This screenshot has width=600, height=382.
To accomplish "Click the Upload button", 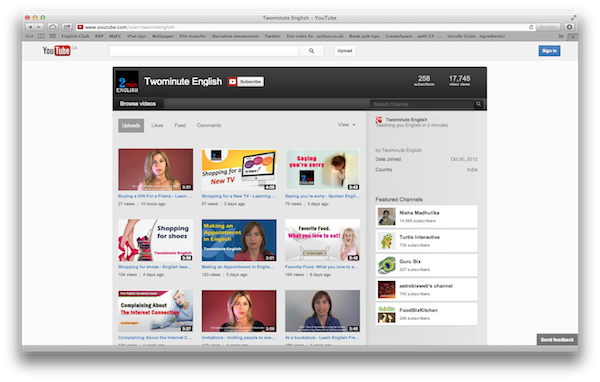I will 345,51.
